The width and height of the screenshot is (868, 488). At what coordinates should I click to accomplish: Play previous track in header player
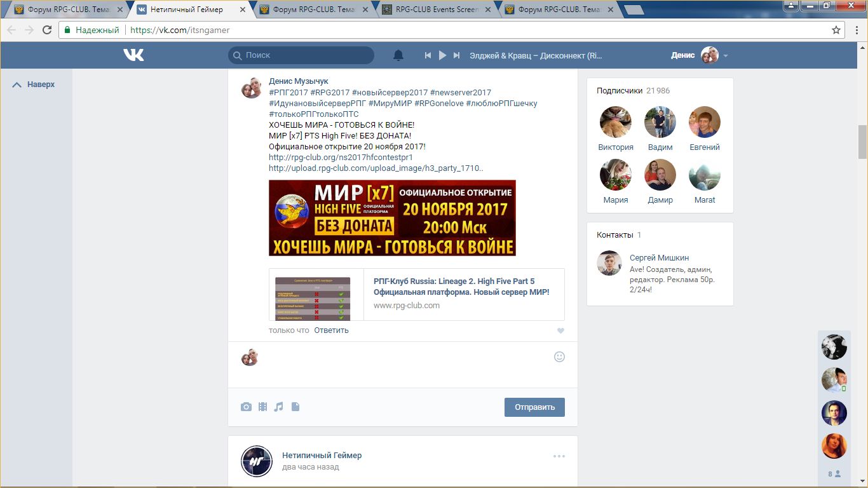point(428,55)
